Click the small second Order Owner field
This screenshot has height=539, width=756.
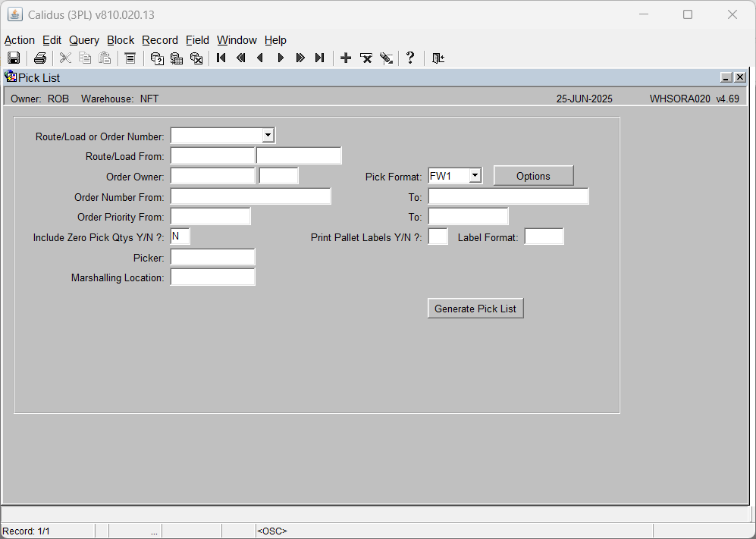(279, 176)
